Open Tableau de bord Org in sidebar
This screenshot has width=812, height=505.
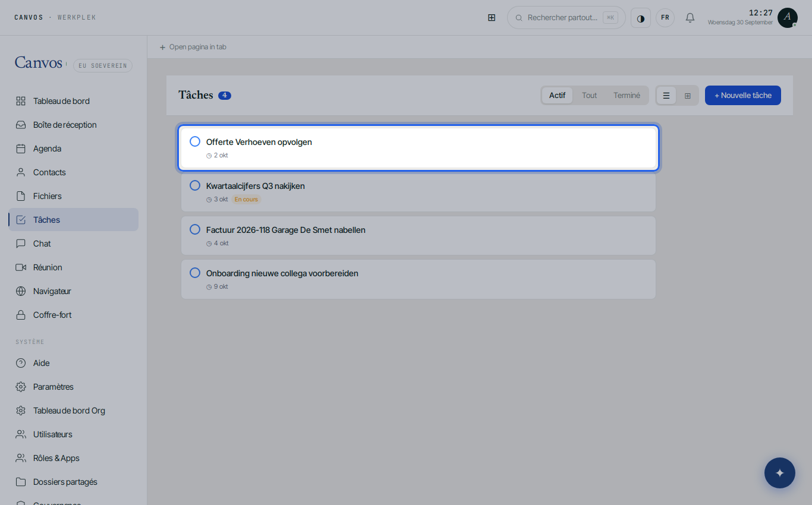tap(74, 411)
